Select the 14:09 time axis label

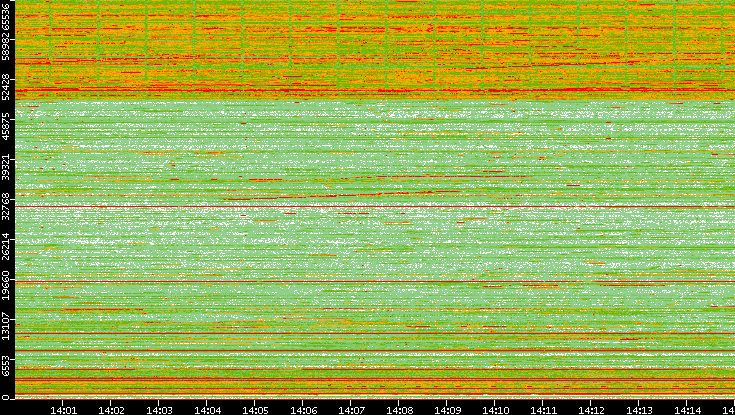[447, 410]
